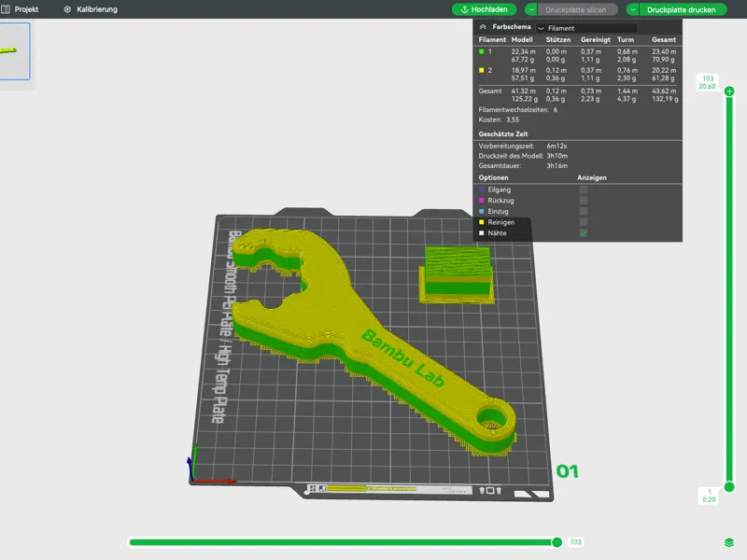Image resolution: width=747 pixels, height=560 pixels.
Task: Toggle the Nähte display checkbox
Action: click(x=584, y=233)
